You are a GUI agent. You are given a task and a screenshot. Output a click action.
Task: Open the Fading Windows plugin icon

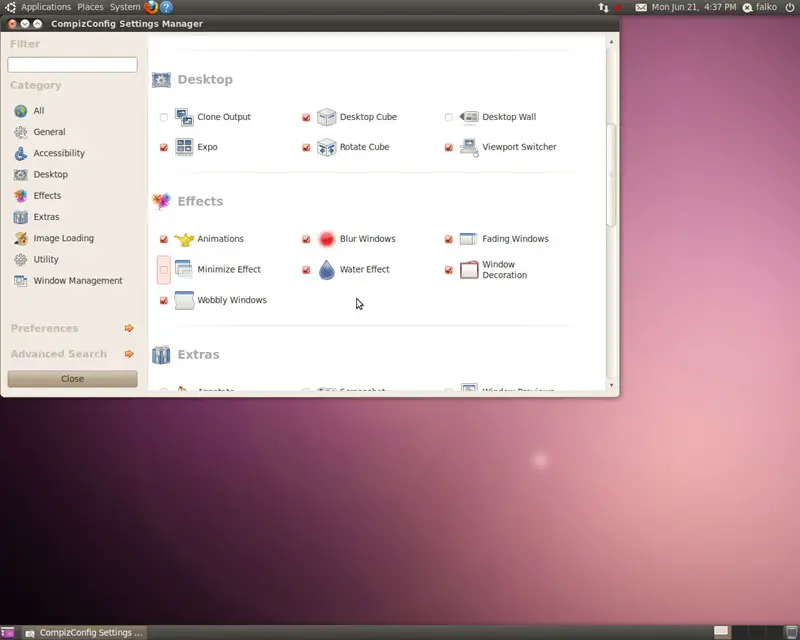point(468,239)
